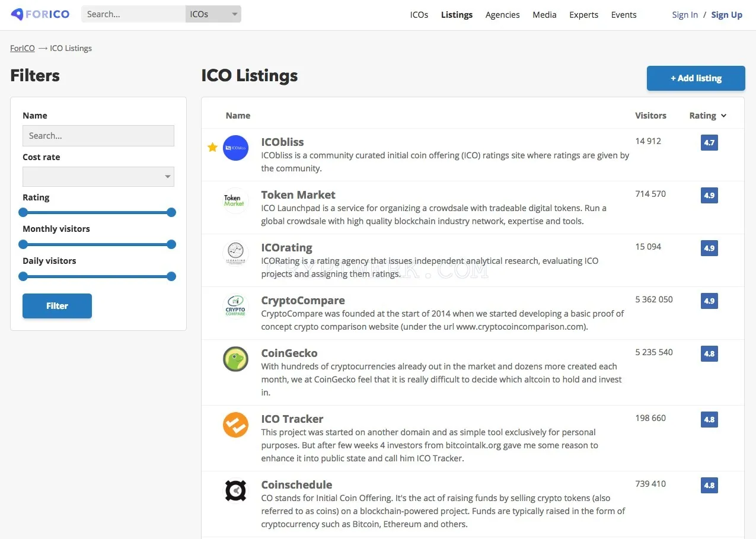Click the Daily visitors slider left handle
The height and width of the screenshot is (539, 756).
23,276
